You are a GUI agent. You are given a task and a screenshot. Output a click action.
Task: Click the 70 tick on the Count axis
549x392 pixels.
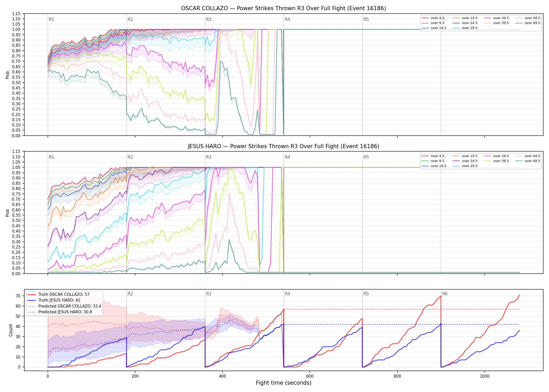(18, 296)
